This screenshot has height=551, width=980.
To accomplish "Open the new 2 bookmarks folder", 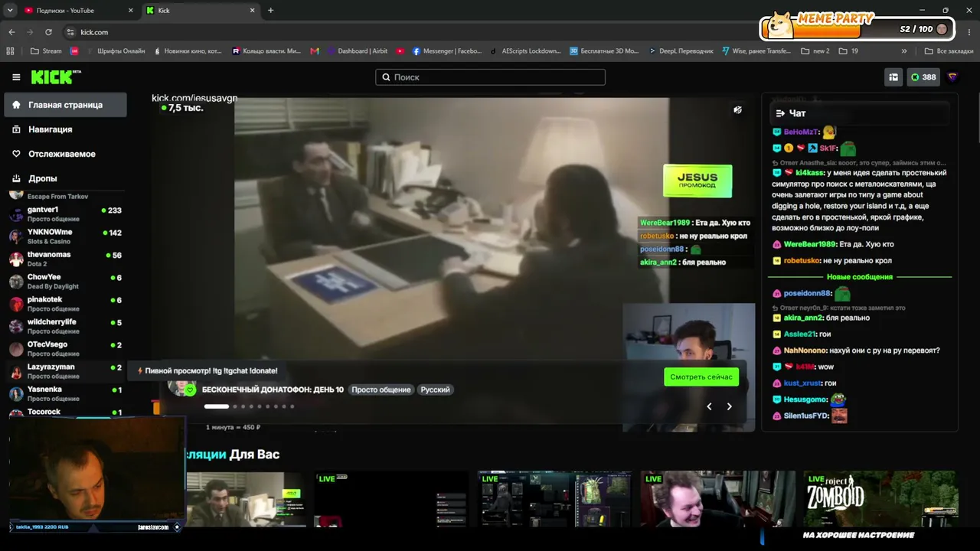I will pos(815,51).
